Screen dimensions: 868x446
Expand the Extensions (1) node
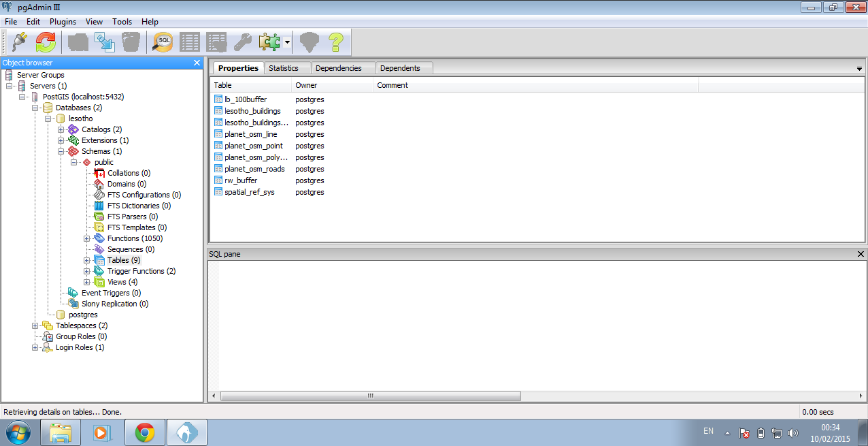(x=61, y=140)
